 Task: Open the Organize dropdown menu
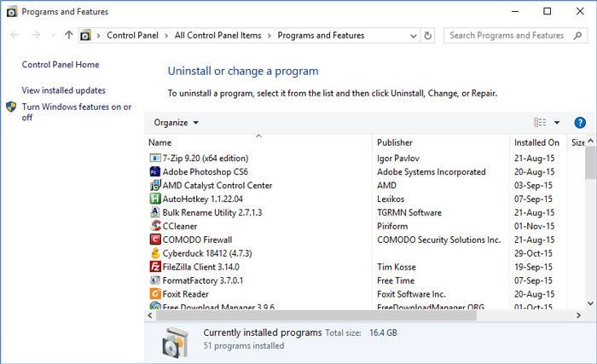click(x=176, y=123)
